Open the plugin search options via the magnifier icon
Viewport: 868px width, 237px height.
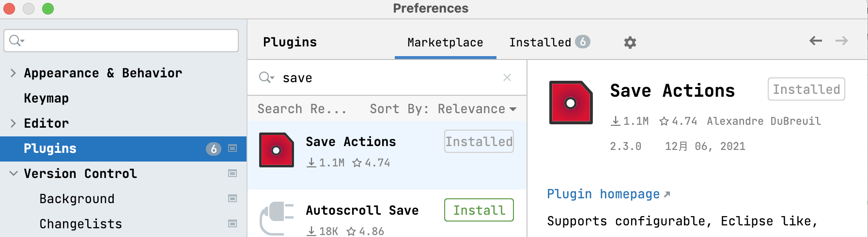(266, 77)
